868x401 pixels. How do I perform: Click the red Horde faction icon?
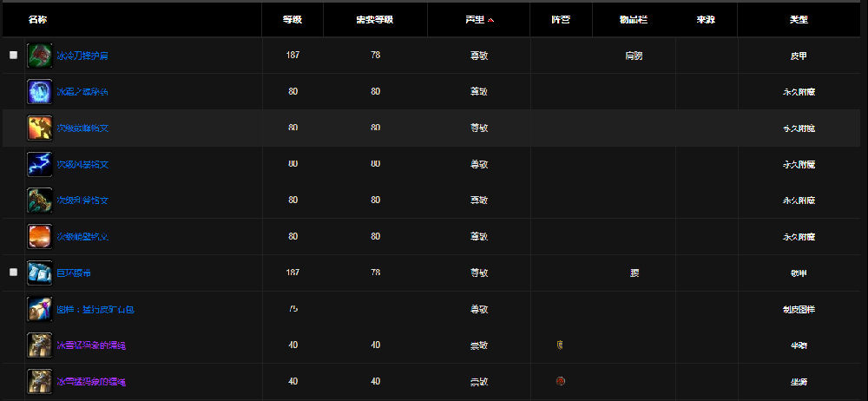[560, 381]
